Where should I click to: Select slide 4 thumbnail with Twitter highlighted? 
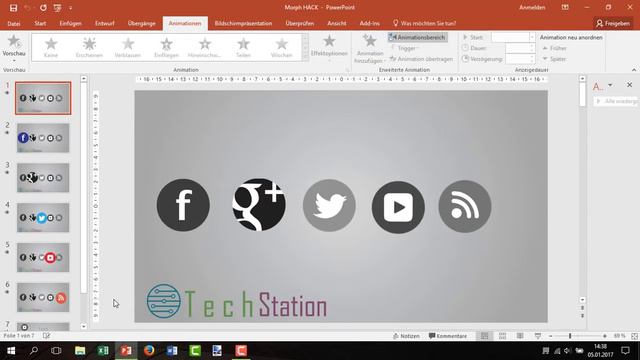pyautogui.click(x=43, y=218)
